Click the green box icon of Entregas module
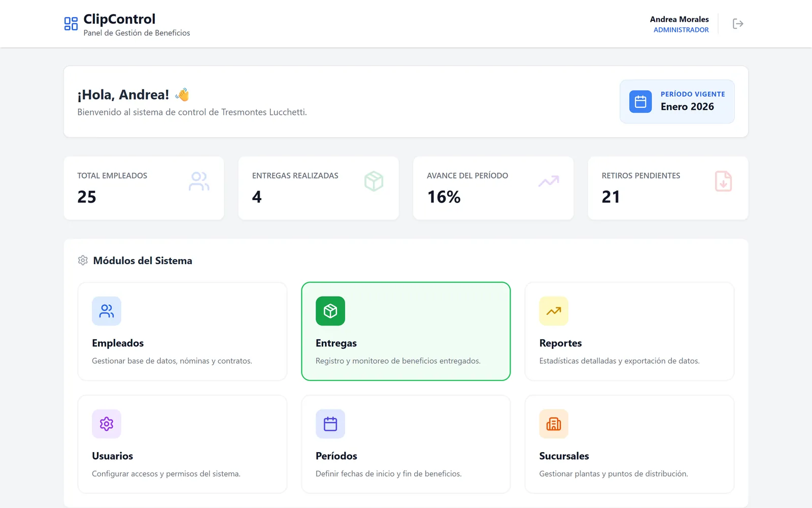This screenshot has height=508, width=812. coord(330,311)
